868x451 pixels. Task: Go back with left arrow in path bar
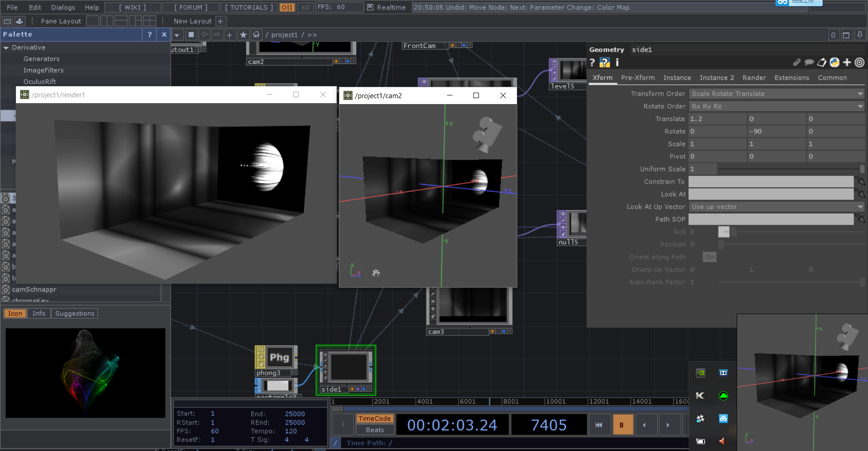pyautogui.click(x=204, y=35)
